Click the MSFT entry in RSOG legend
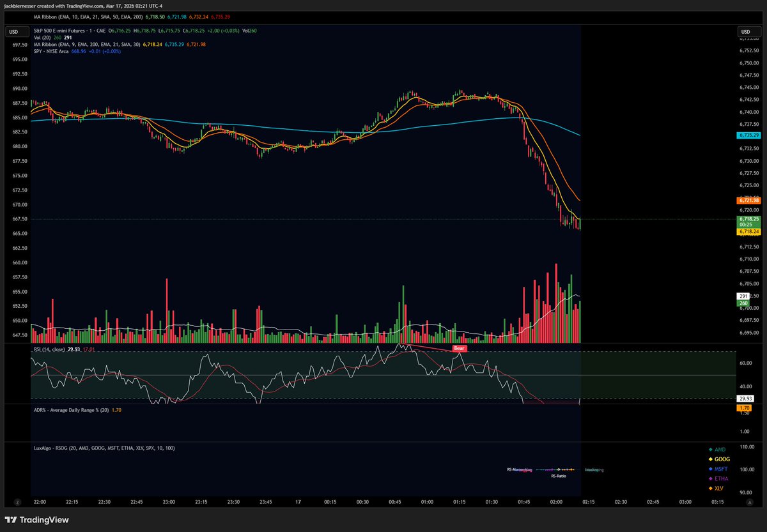The image size is (767, 532). coord(719,469)
